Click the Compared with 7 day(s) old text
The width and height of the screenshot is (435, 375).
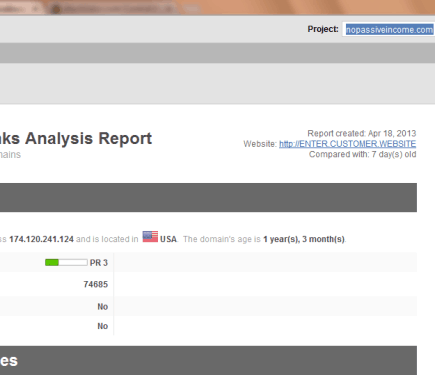[x=362, y=154]
